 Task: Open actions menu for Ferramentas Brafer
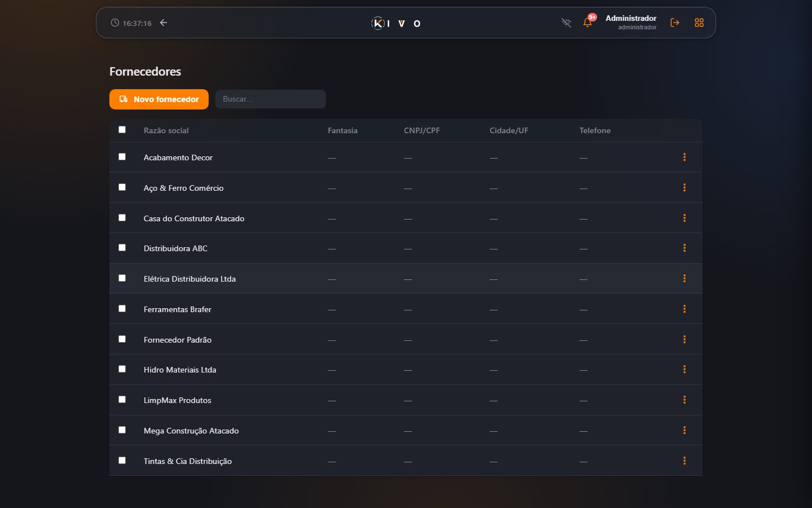(x=685, y=309)
